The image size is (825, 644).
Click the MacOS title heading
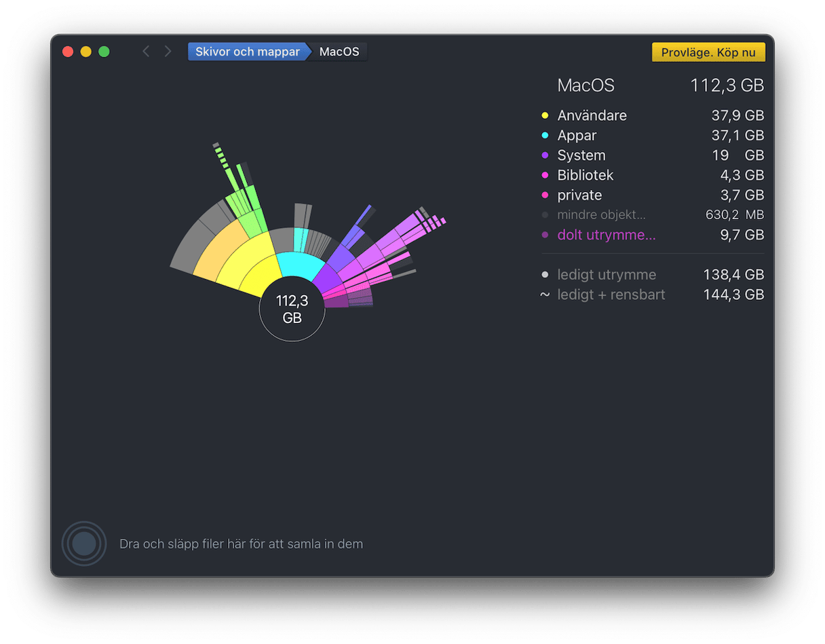tap(586, 86)
